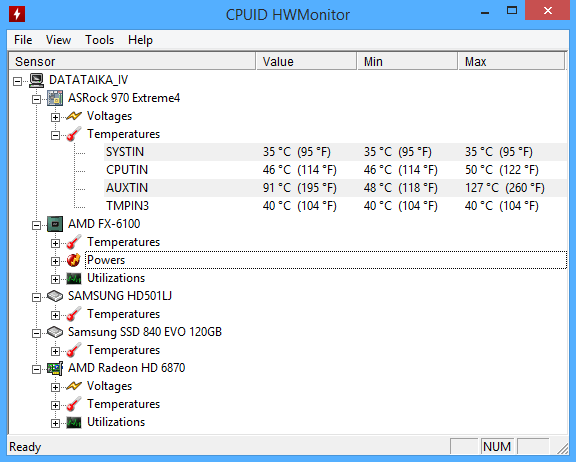
Task: Click the Powers flame icon
Action: tap(73, 260)
